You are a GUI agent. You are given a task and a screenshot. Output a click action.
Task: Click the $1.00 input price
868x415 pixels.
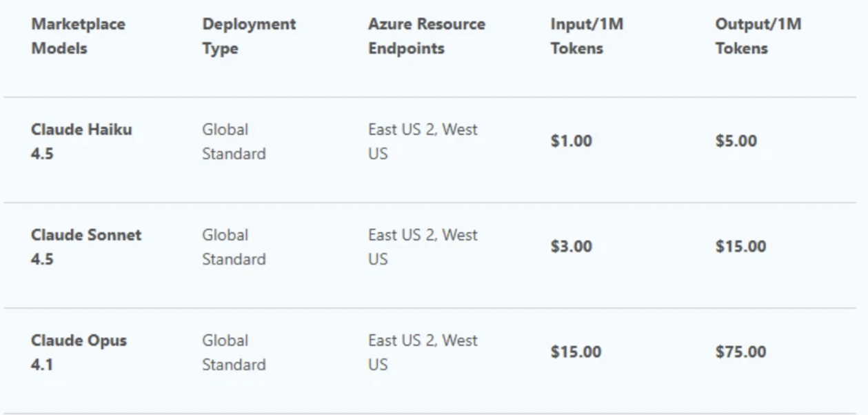571,141
